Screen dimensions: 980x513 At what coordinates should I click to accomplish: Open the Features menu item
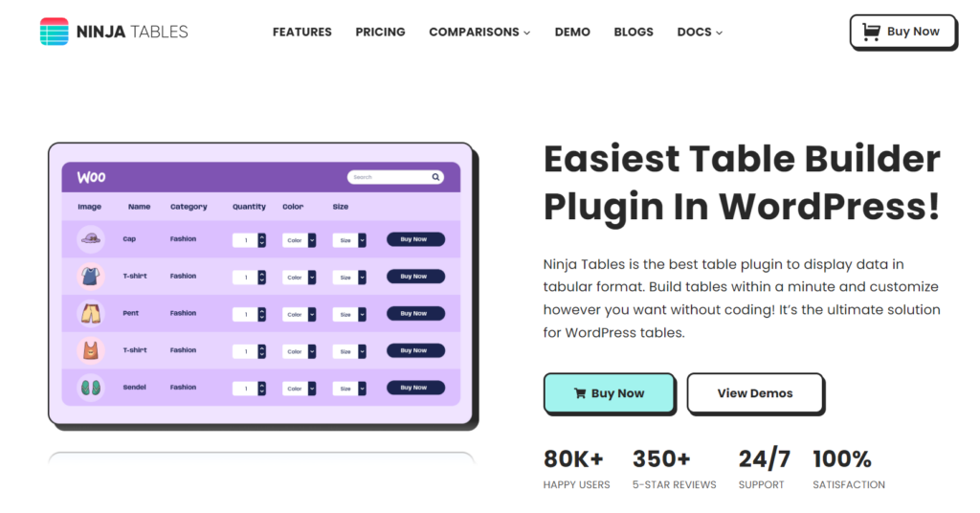(x=301, y=32)
